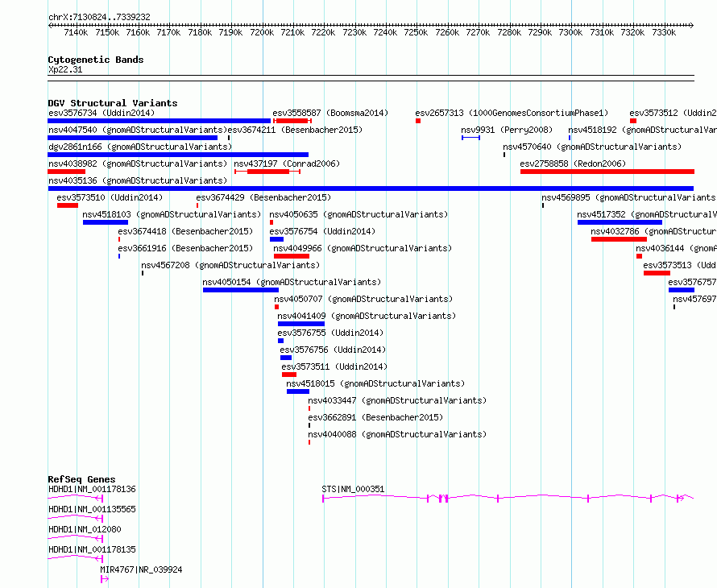
Task: Select esv3576756 (Uddin2014) label
Action: [333, 350]
